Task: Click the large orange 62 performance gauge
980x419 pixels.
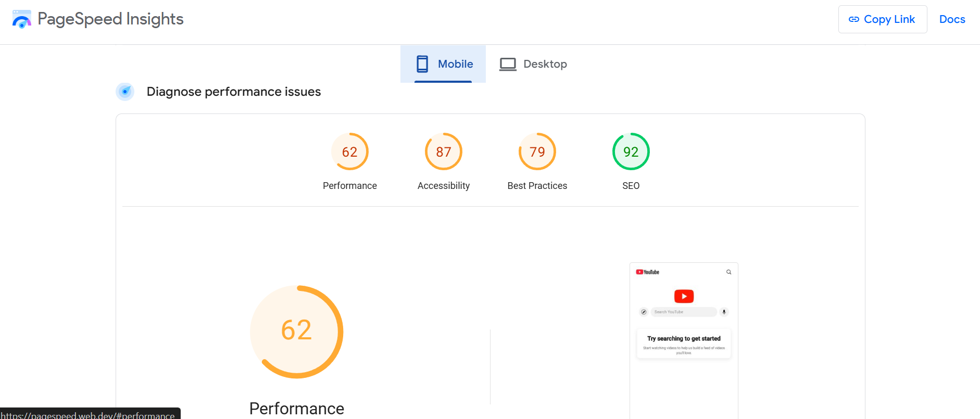Action: click(296, 332)
